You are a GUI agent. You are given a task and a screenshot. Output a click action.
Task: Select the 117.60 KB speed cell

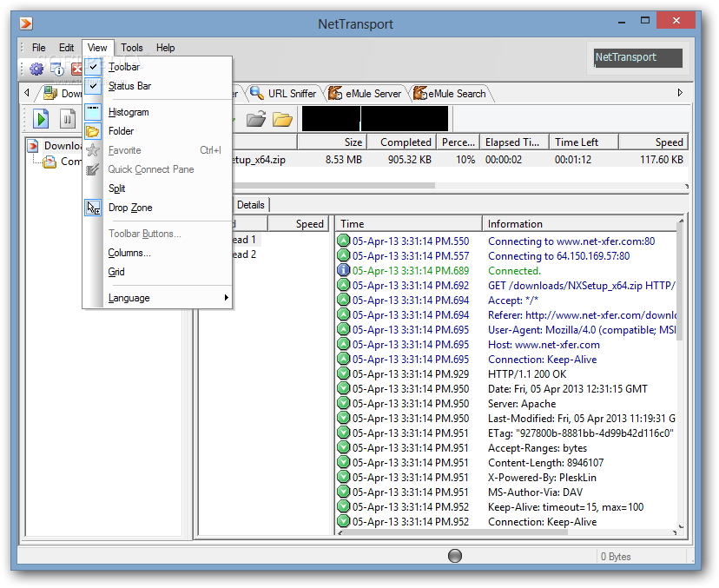[662, 160]
